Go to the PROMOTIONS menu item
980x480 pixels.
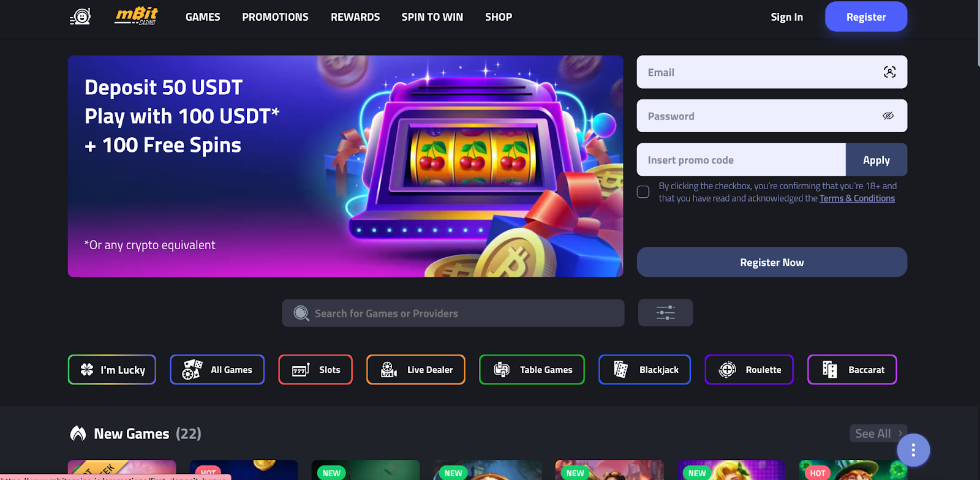[275, 17]
